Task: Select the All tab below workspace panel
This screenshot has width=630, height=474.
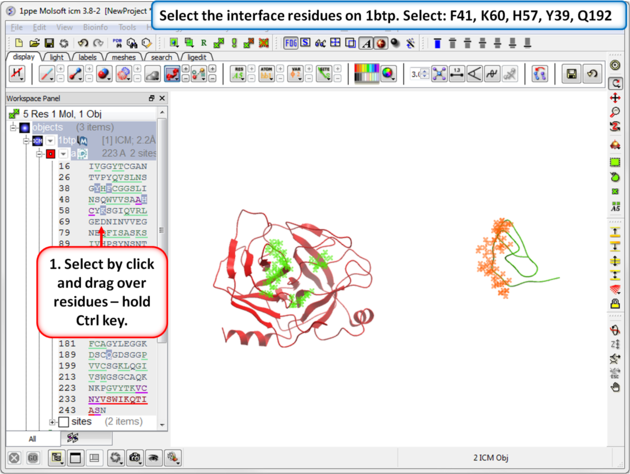Action: coord(31,439)
